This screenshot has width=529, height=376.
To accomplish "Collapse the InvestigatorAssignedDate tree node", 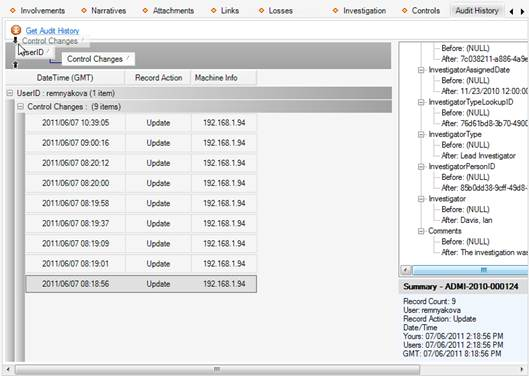I will click(421, 70).
